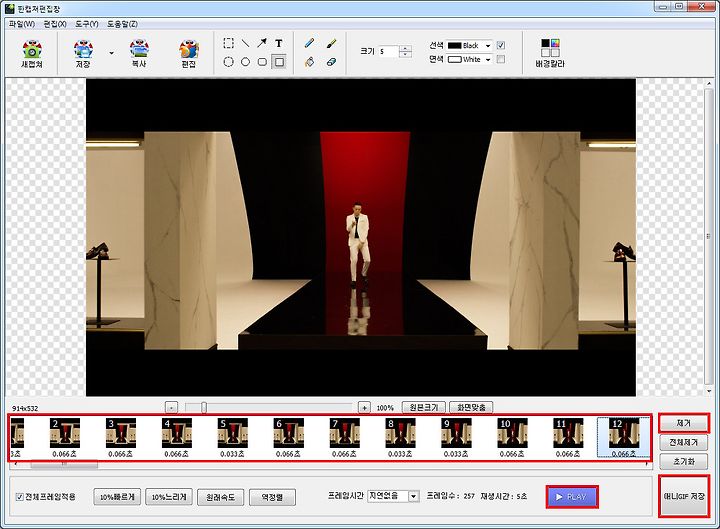Click the 편집 (edit) toolbar icon
This screenshot has height=529, width=720.
(189, 53)
